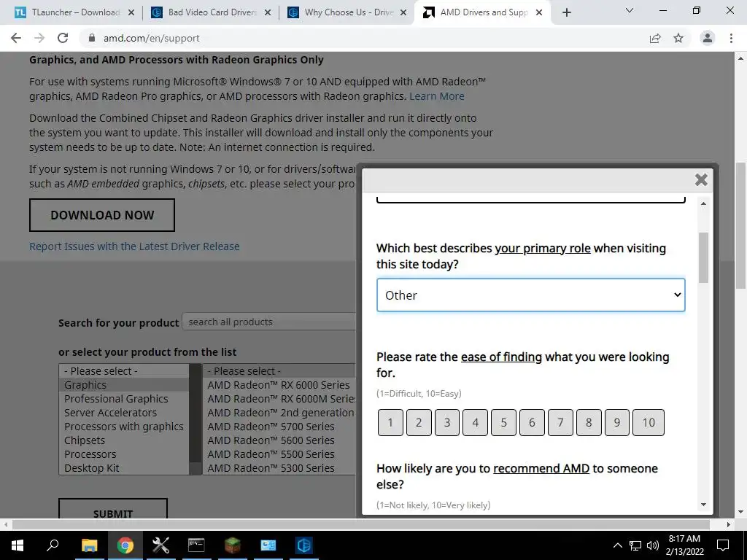The height and width of the screenshot is (560, 747).
Task: Rate ease of finding as 4
Action: coord(476,422)
